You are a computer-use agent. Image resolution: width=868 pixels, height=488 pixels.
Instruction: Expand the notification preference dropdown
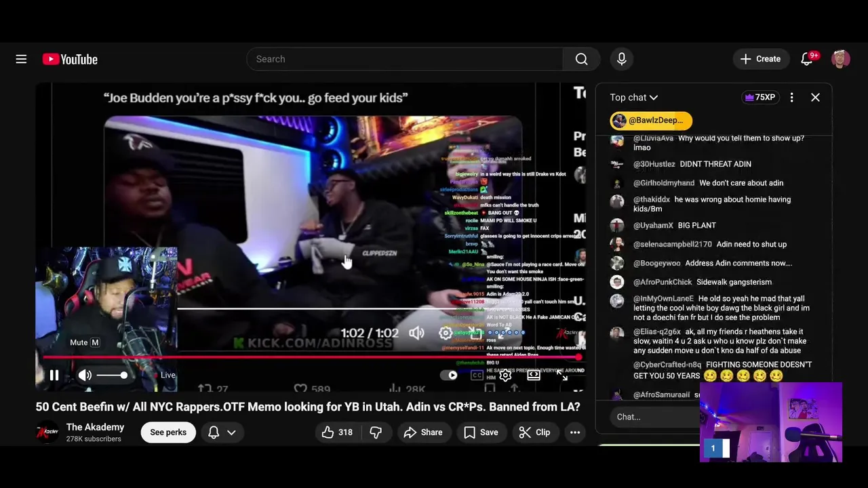(x=222, y=432)
